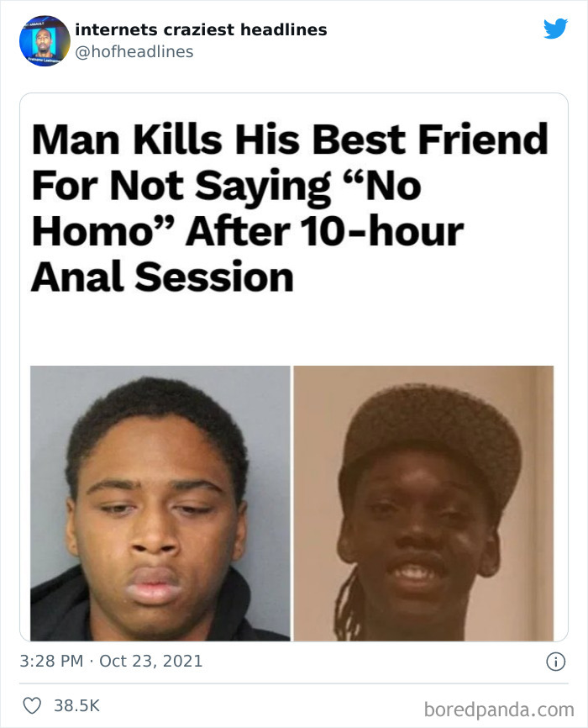
Task: Click the headline text Man Kills His Best Friend
Action: 290,140
